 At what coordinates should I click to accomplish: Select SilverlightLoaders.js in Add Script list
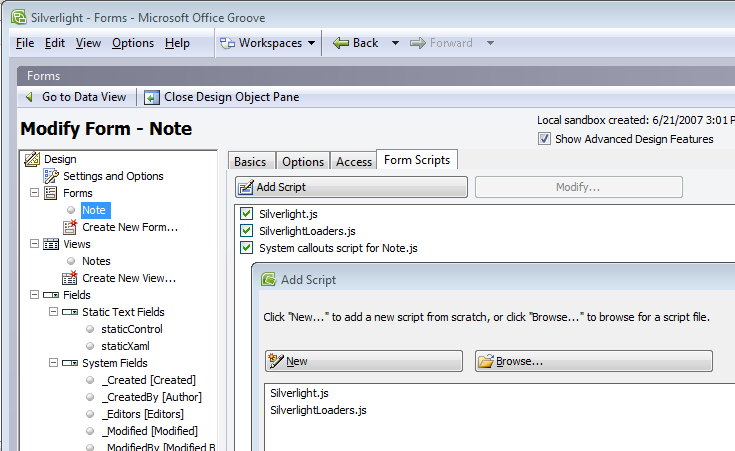(x=318, y=410)
